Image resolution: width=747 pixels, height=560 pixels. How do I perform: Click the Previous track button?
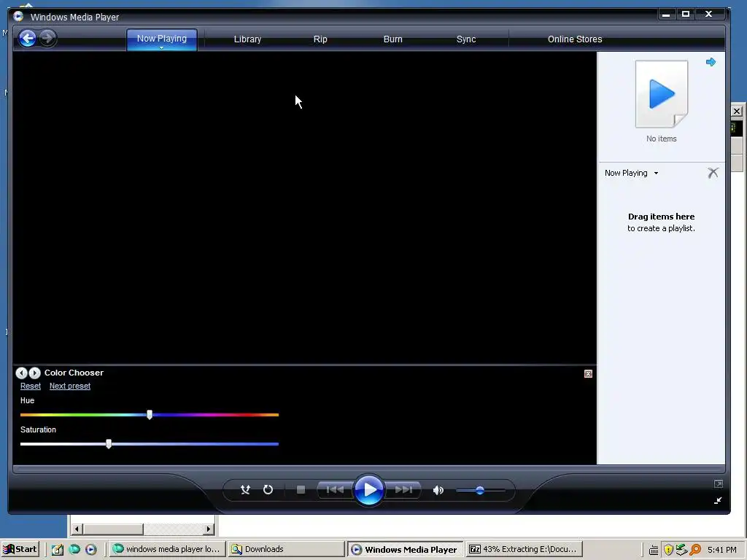point(335,489)
